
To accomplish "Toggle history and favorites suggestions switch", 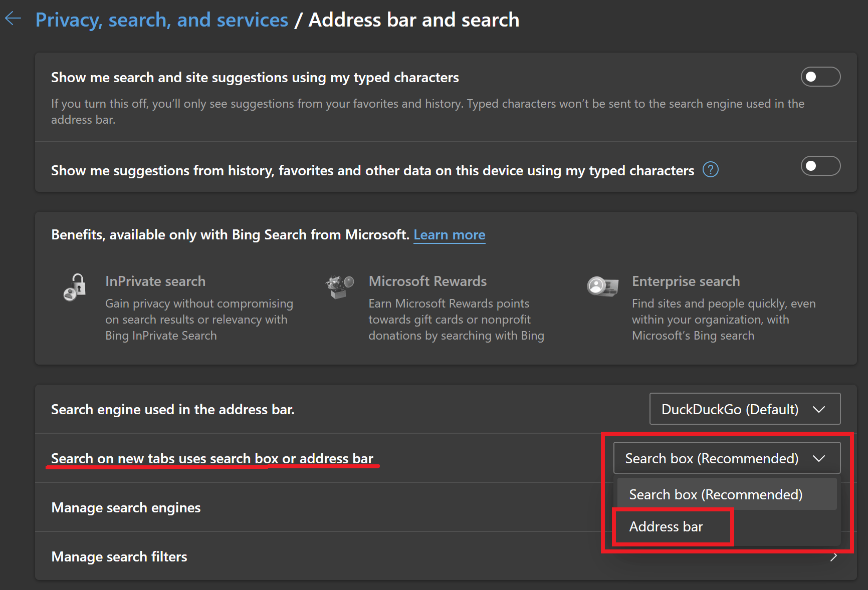I will [820, 166].
